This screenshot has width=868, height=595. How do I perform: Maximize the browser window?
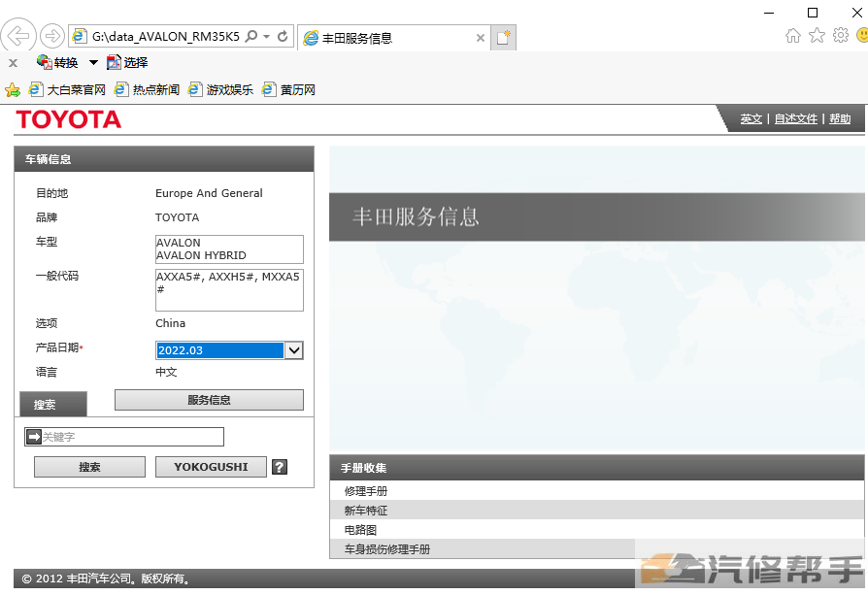coord(813,13)
